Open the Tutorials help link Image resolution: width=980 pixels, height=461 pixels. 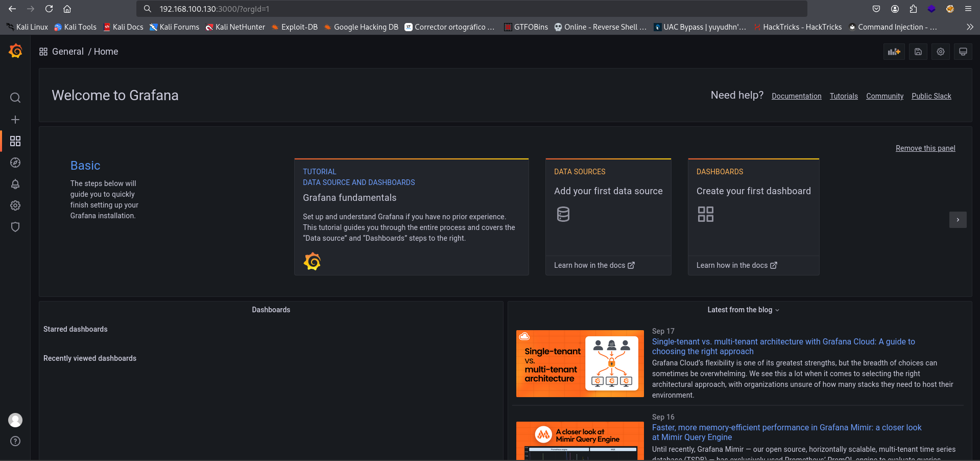[x=844, y=96]
